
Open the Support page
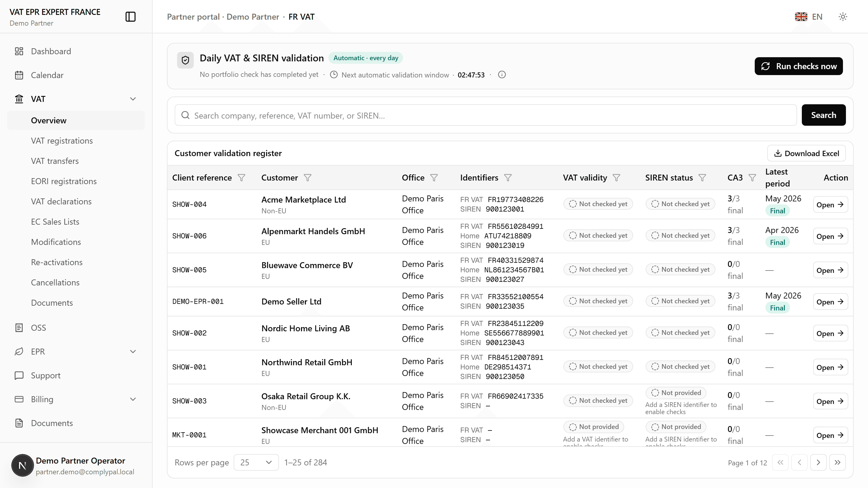76,375
